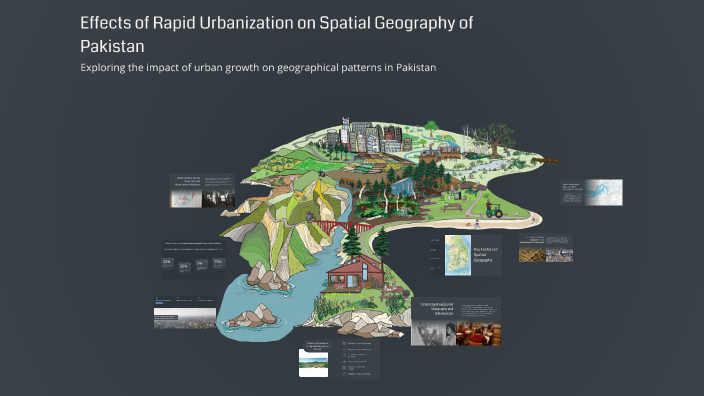Screen dimensions: 704x396
Task: Click the '32%' statistic box
Action: (x=167, y=264)
